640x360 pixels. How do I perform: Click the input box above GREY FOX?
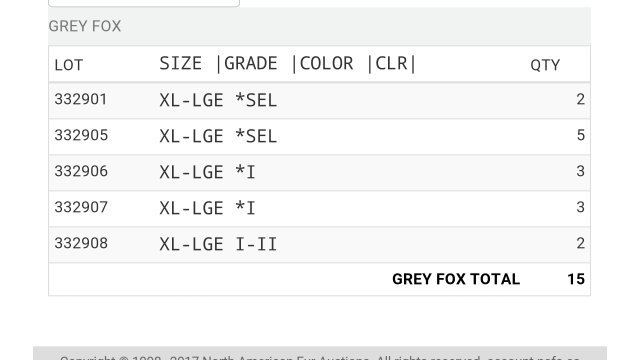click(144, 3)
